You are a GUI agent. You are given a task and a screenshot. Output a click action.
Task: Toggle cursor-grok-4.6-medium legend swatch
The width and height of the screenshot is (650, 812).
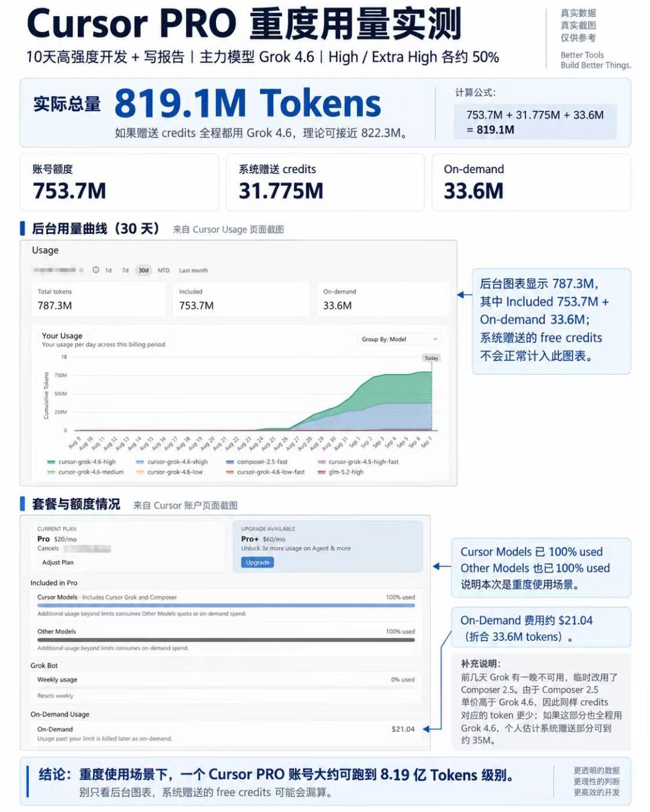[x=51, y=472]
